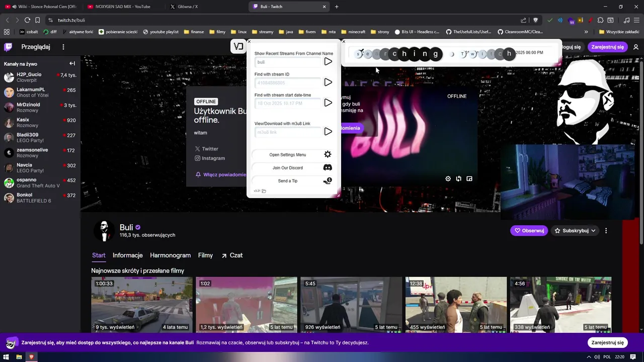
Task: Open extension icon with 11 badge
Action: (x=571, y=21)
